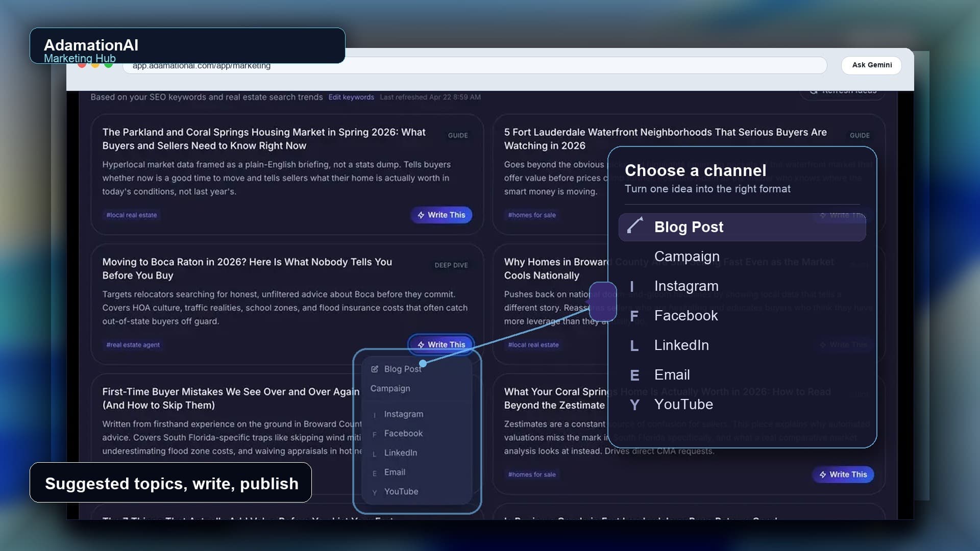Click #homes for sale tag on the Zestimate card

pos(532,474)
